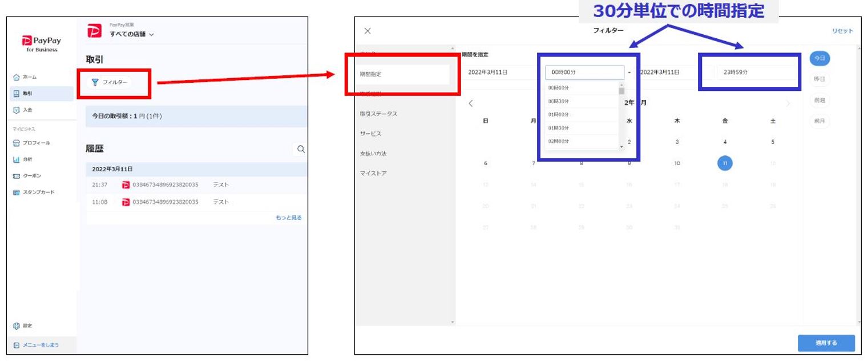Open the 23時59分 end time dropdown
The height and width of the screenshot is (361, 868).
(756, 73)
